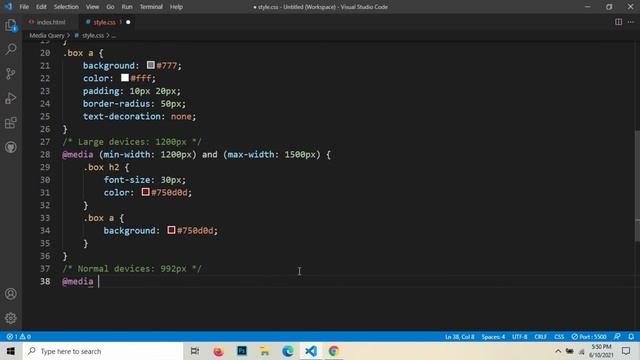Open the Windows Start menu
The image size is (640, 360).
click(x=11, y=351)
